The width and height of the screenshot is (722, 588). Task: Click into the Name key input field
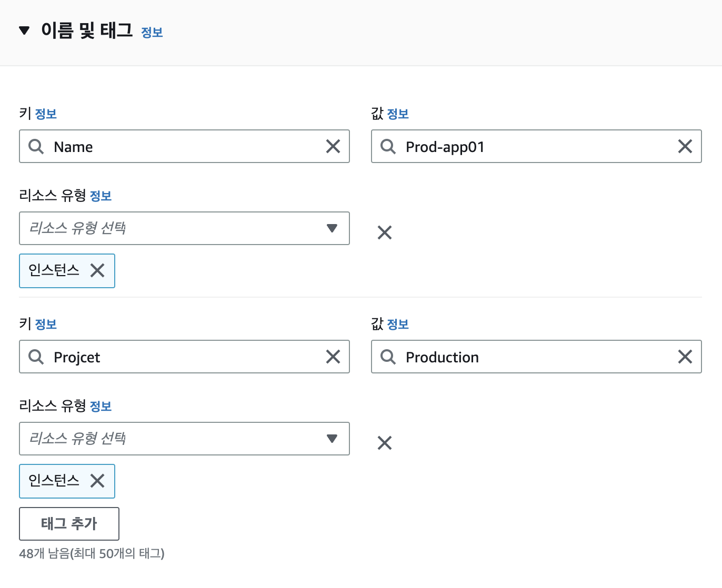pyautogui.click(x=184, y=146)
